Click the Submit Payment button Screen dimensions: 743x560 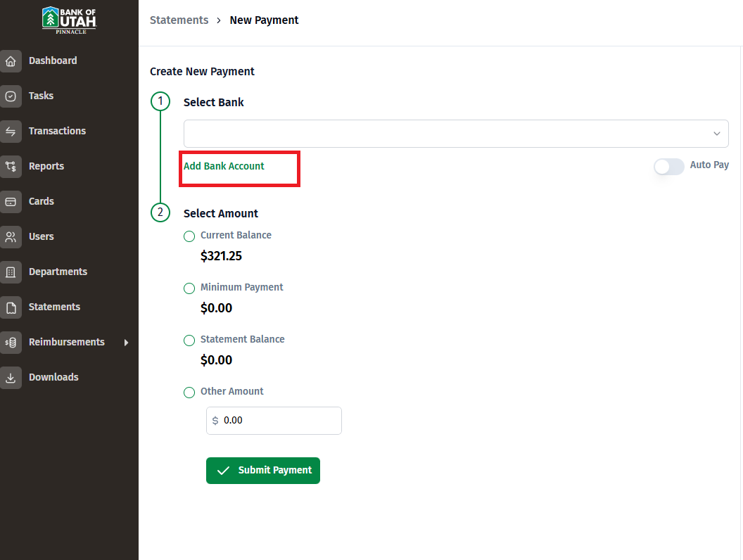click(x=263, y=471)
